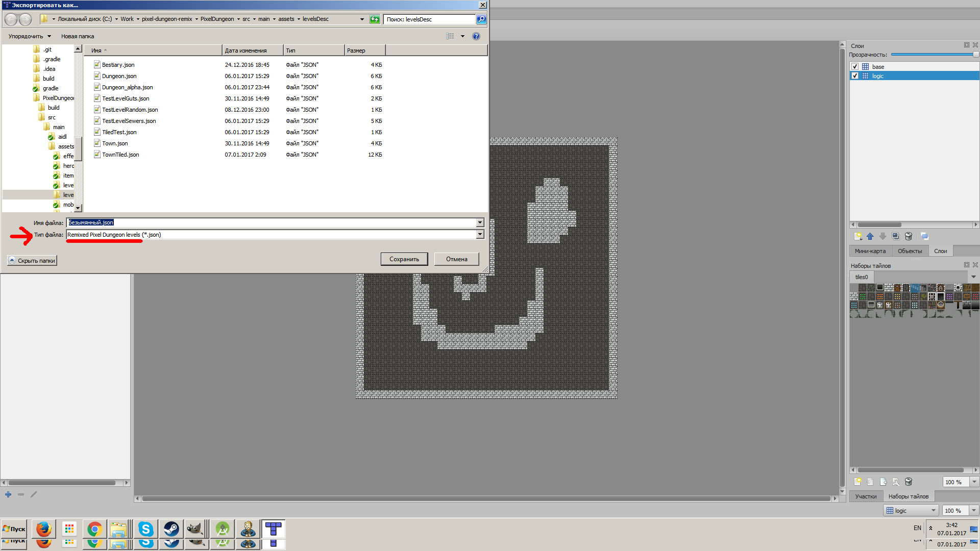Open the file type dropdown

pos(480,235)
